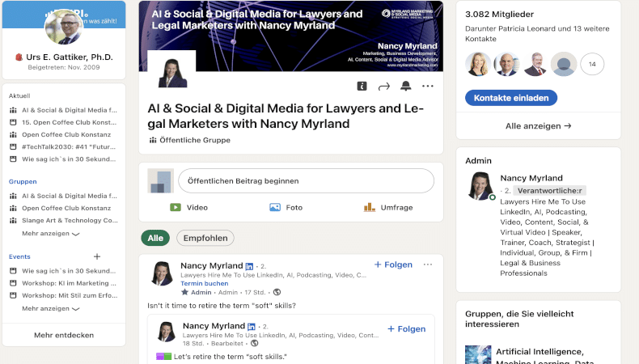Open Open Coffee Club Konstanz under Aktuell
639x364 pixels.
point(61,134)
